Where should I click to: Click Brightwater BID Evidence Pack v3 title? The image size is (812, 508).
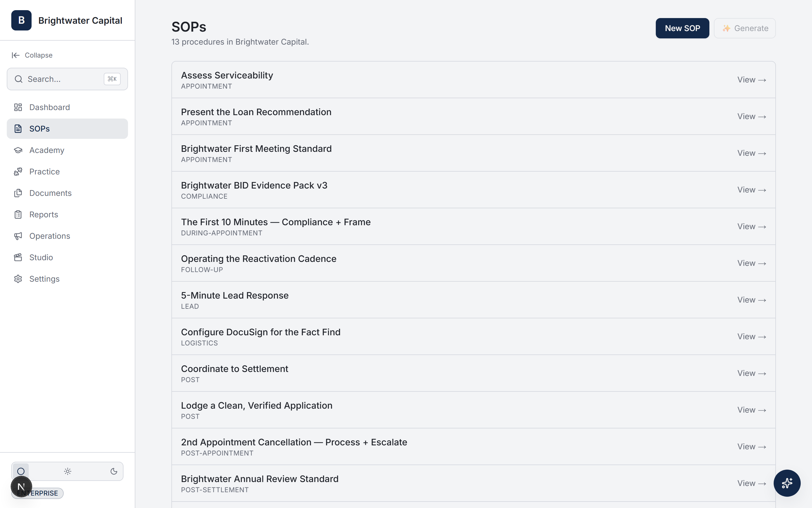tap(254, 185)
